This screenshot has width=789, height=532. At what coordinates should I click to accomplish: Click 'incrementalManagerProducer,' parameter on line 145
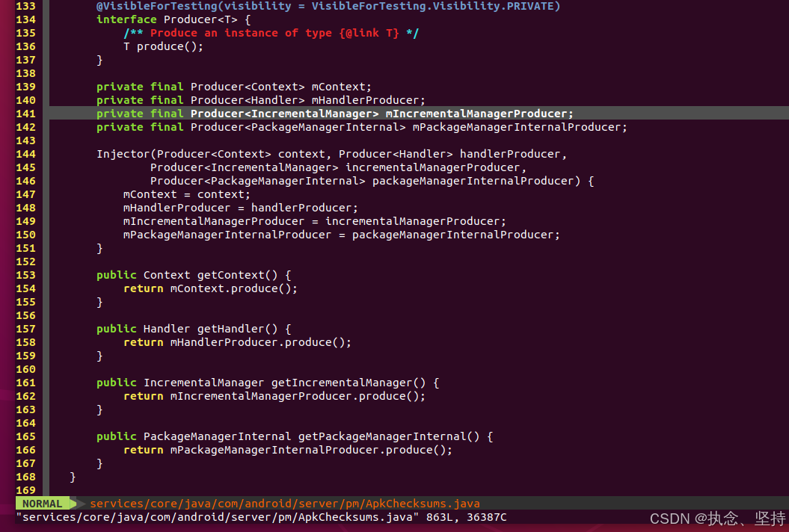(436, 167)
